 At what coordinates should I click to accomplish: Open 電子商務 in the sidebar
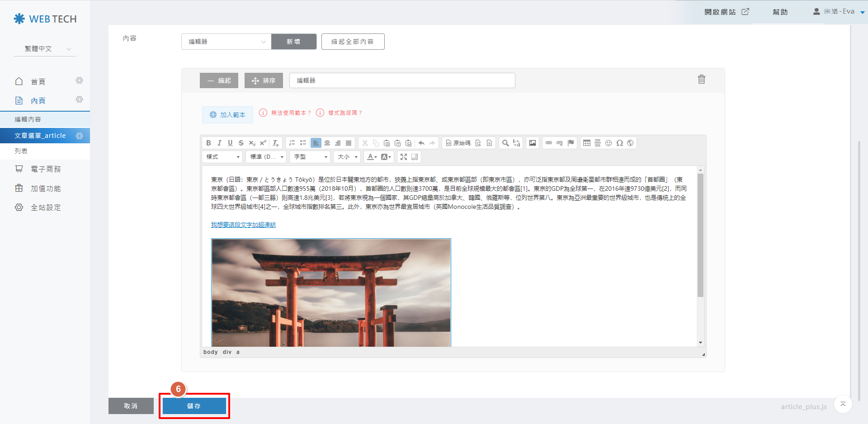[x=46, y=169]
